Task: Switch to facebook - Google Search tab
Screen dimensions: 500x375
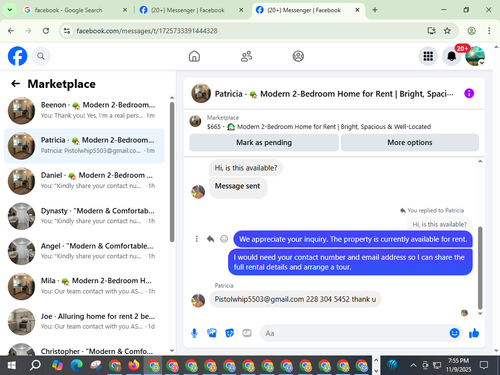Action: tap(68, 10)
